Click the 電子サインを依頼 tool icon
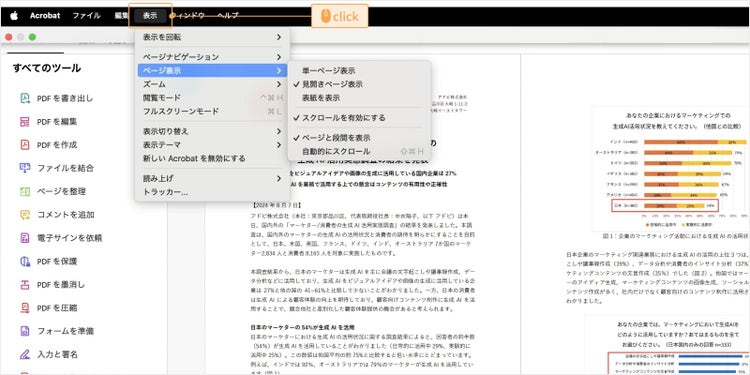 pyautogui.click(x=25, y=238)
